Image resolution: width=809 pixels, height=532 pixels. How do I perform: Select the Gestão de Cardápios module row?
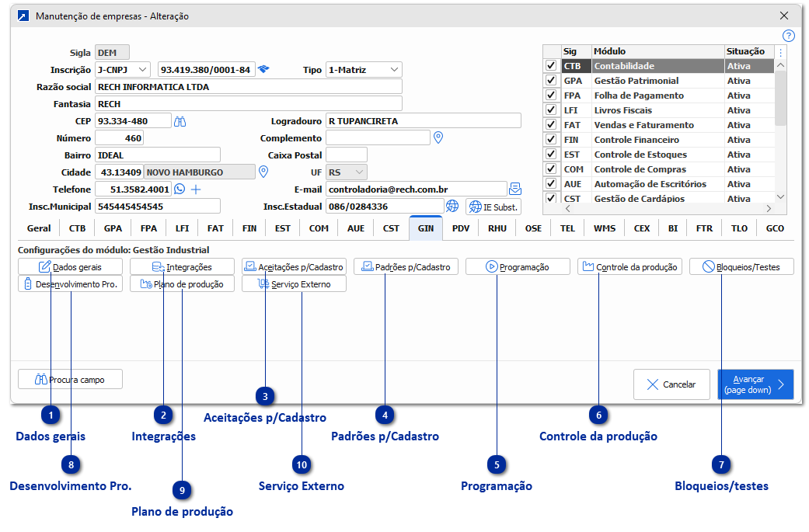click(659, 198)
